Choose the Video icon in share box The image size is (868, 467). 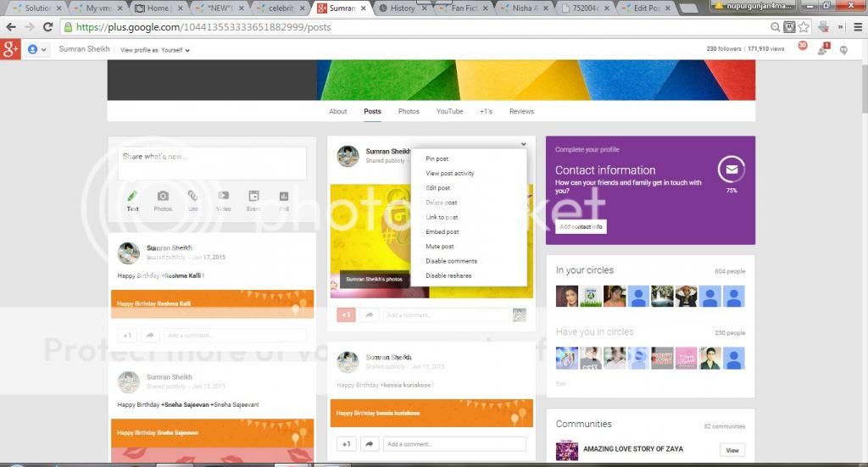tap(223, 197)
